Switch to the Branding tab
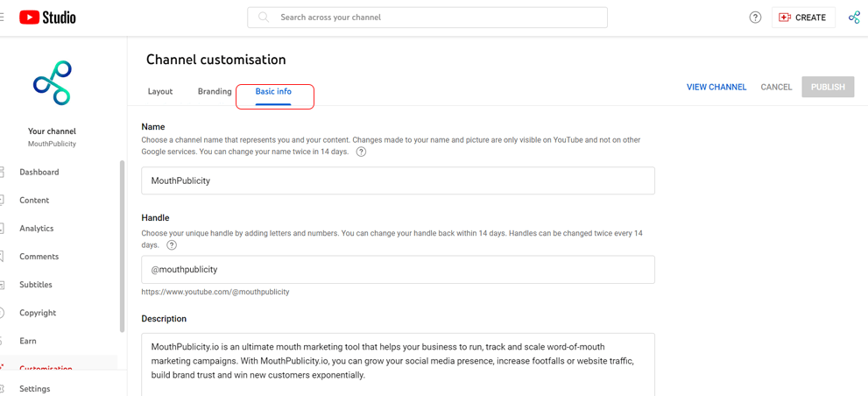The image size is (868, 396). [x=215, y=91]
